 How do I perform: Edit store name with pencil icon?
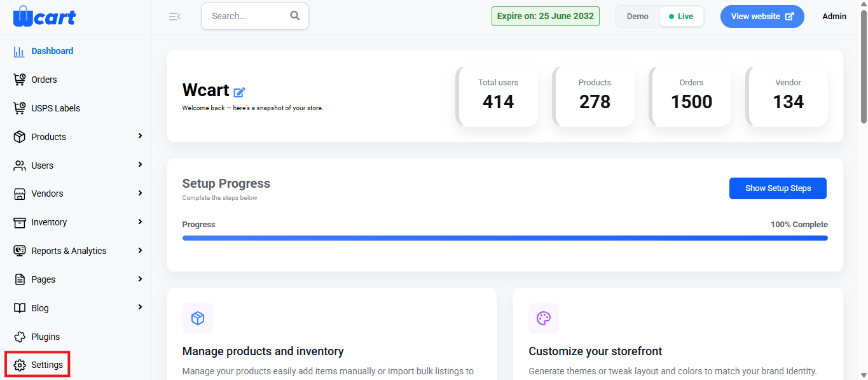click(x=240, y=92)
